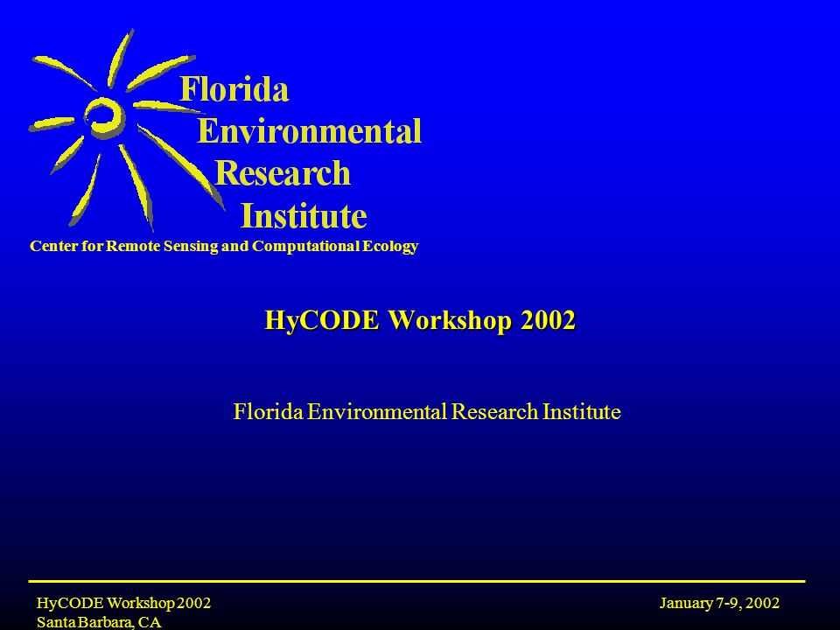Click the footer "HyCODE Workshop 2002" text
The width and height of the screenshot is (840, 630).
click(123, 603)
